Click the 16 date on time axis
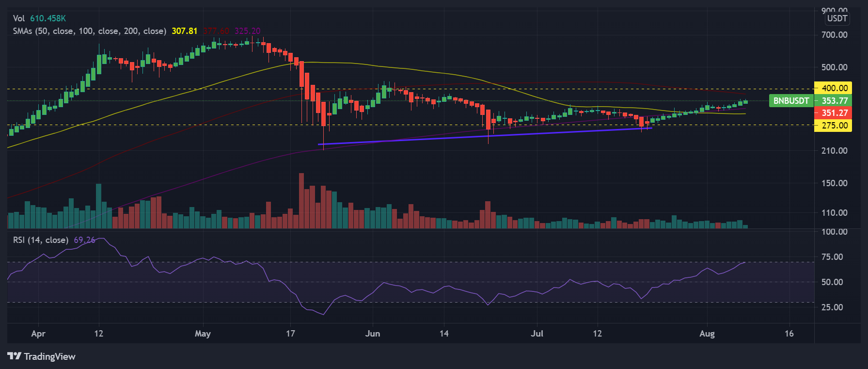 pyautogui.click(x=789, y=334)
